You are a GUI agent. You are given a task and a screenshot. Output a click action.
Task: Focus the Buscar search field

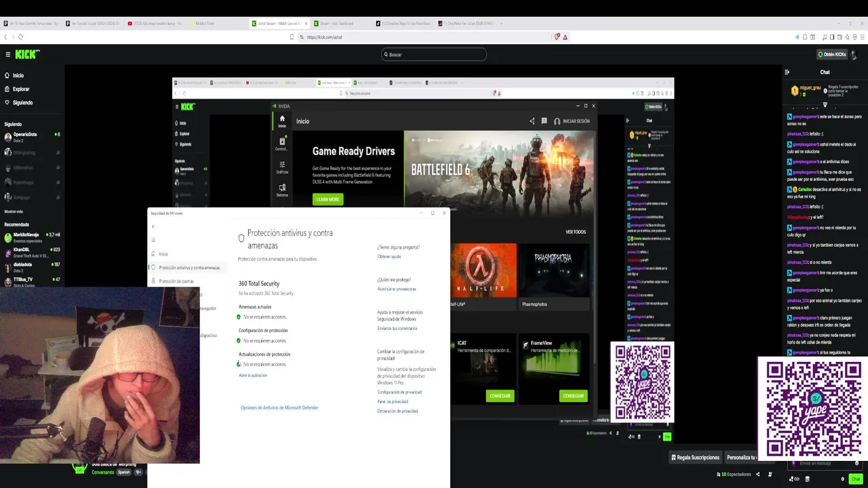[x=434, y=54]
